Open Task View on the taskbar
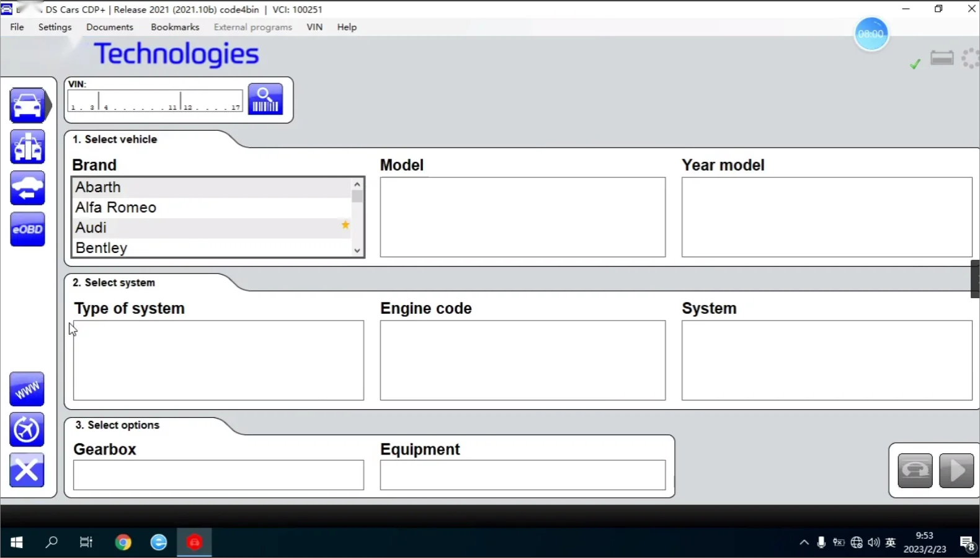This screenshot has height=558, width=980. [86, 542]
